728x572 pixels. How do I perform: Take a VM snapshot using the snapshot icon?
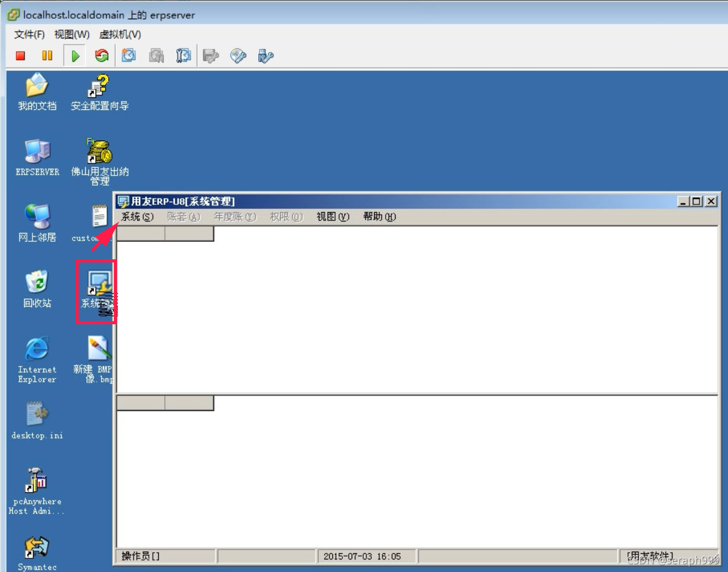tap(129, 55)
